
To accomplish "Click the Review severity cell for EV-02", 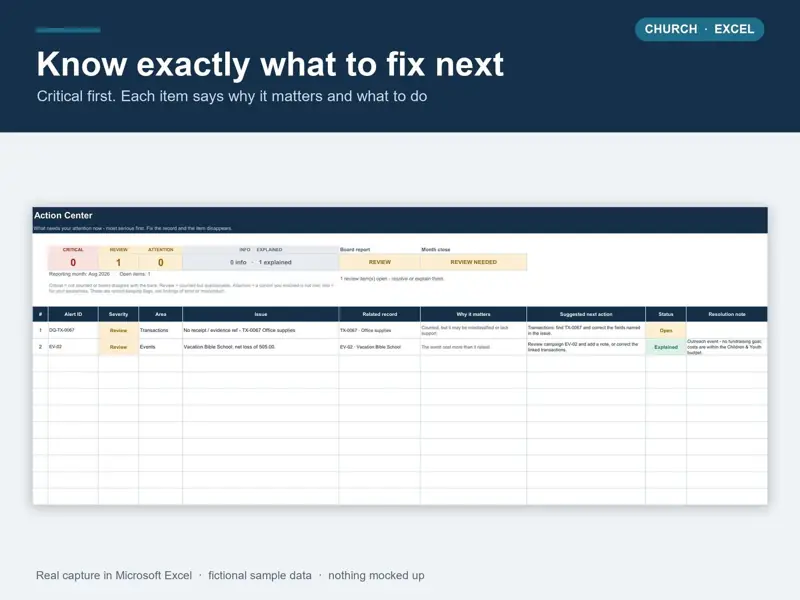I will pos(118,347).
